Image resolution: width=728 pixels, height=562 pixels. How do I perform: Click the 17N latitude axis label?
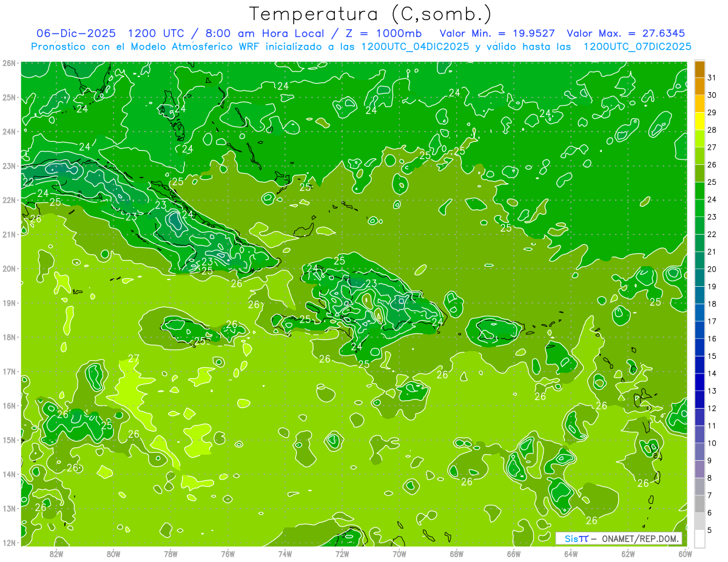pyautogui.click(x=8, y=371)
